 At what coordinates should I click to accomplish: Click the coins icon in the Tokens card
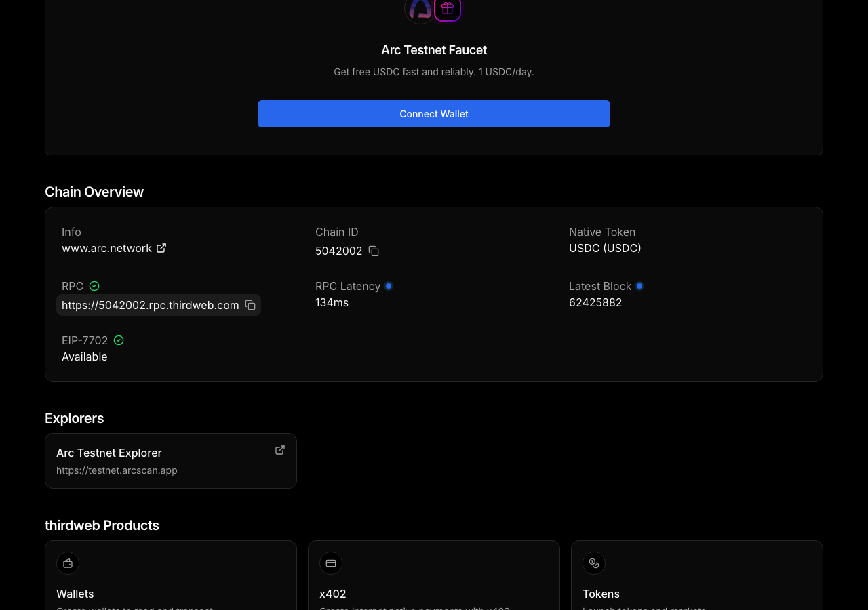point(594,563)
